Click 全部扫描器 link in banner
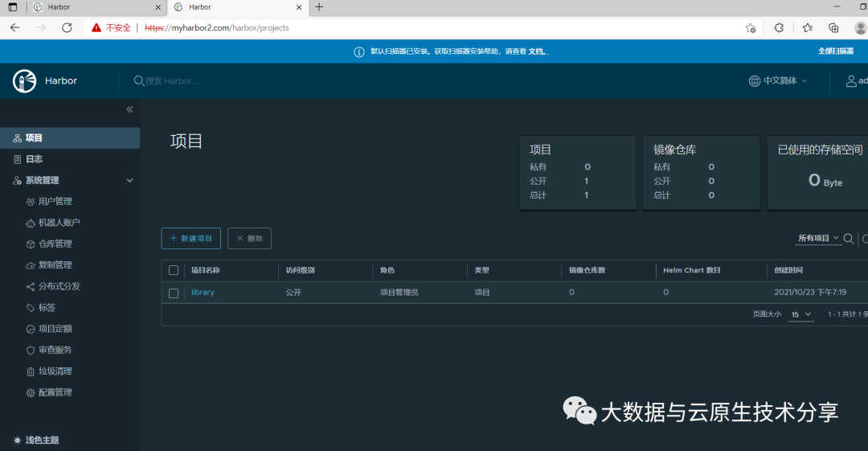Screen dimensions: 868x451 [836, 51]
